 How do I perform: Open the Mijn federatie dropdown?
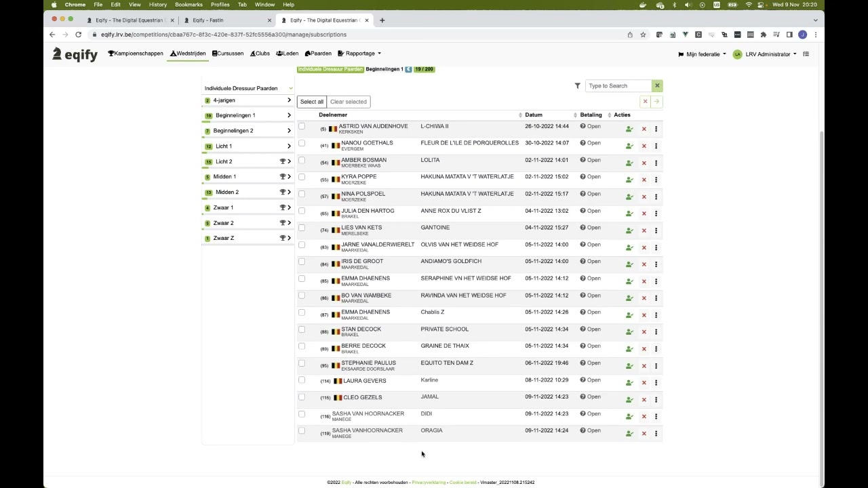pyautogui.click(x=702, y=54)
